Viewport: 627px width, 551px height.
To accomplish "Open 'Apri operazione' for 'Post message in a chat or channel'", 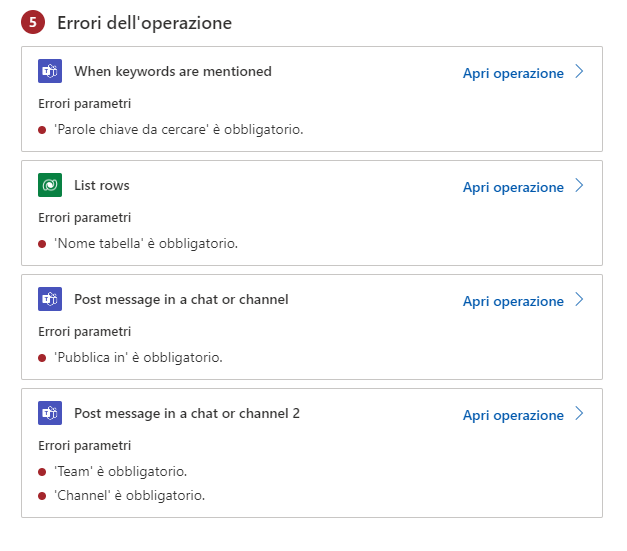I will (513, 301).
